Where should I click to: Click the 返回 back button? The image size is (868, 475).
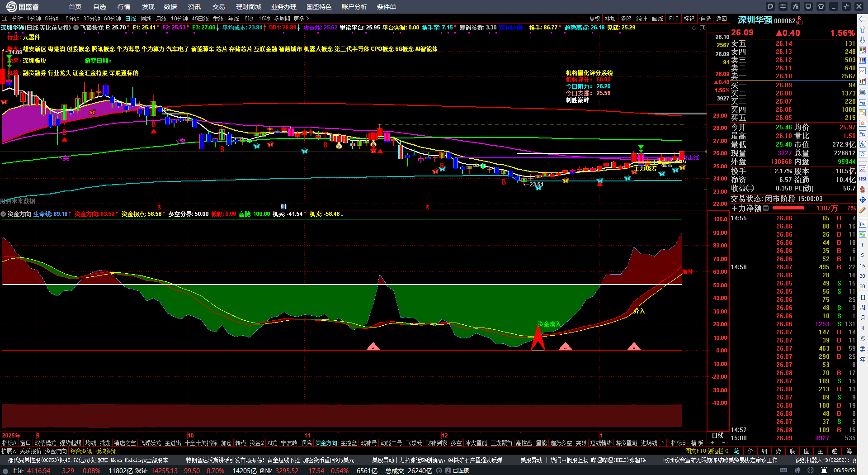[x=722, y=19]
